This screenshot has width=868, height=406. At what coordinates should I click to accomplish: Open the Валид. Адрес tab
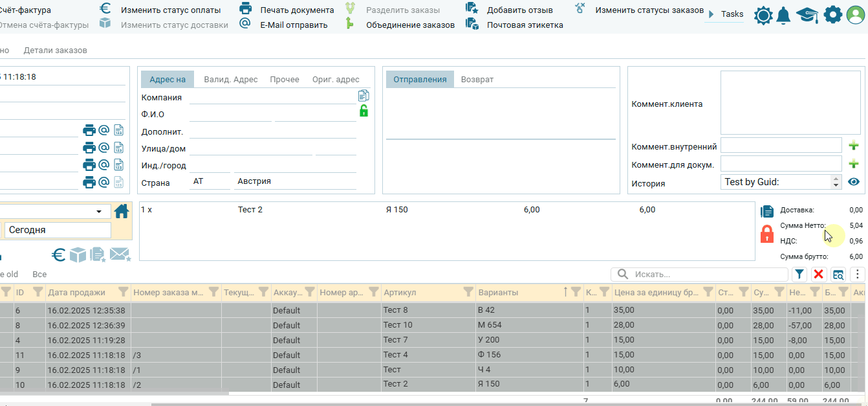click(230, 80)
